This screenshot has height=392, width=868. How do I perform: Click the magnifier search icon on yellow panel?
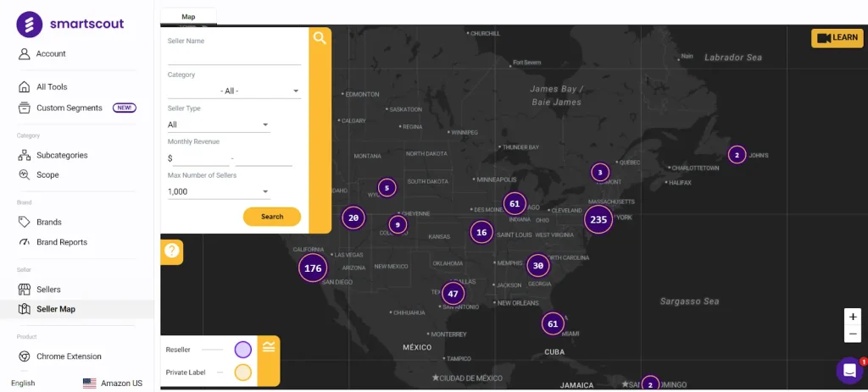click(x=320, y=38)
